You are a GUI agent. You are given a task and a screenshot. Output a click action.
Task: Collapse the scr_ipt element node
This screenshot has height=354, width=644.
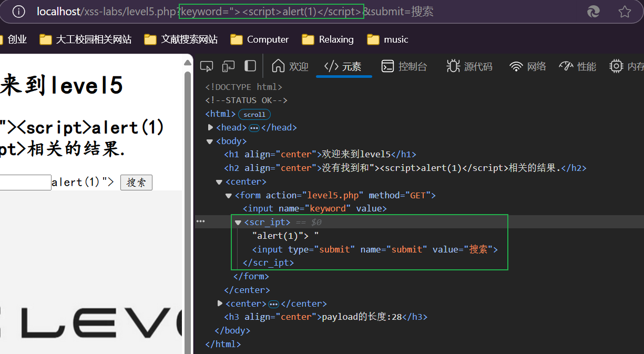238,222
